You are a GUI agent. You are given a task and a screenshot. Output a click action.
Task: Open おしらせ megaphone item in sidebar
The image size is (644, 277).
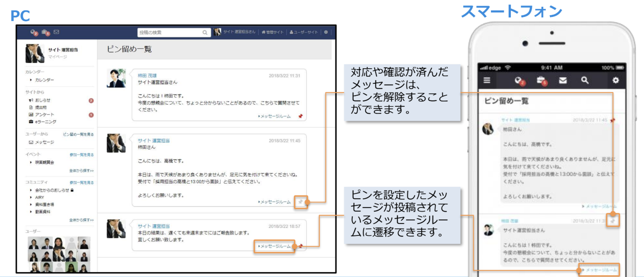40,100
